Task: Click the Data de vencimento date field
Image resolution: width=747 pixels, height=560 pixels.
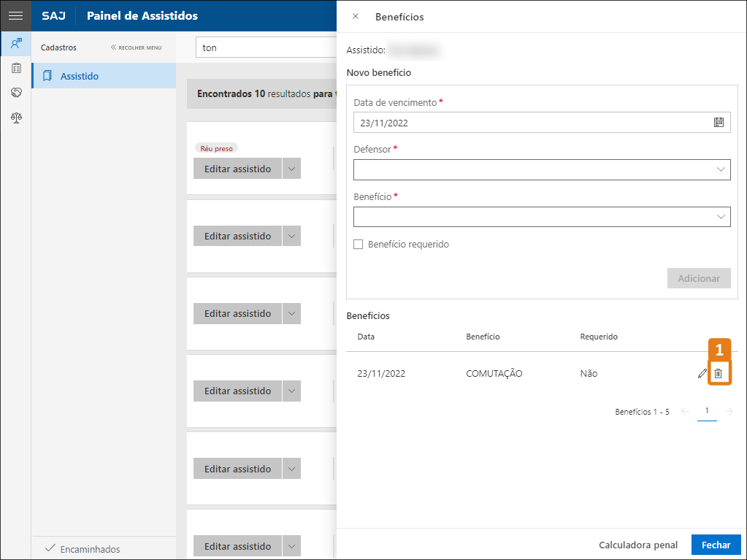Action: (x=542, y=123)
